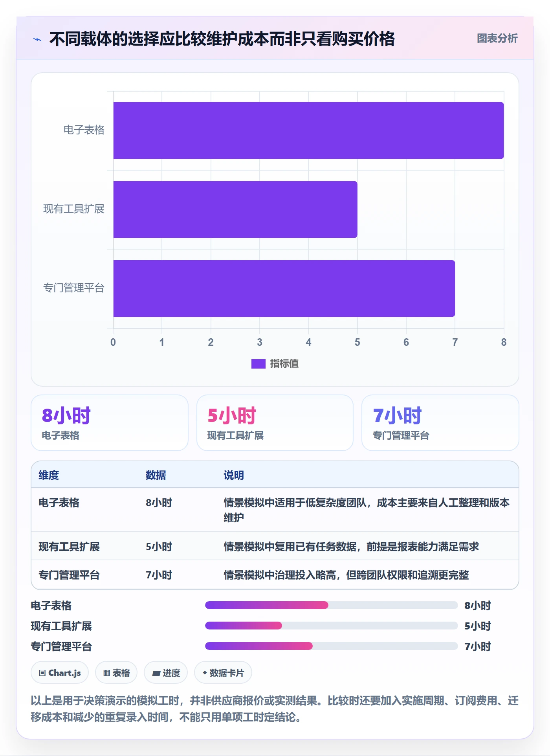Click the 电子表格 progress bar
Image resolution: width=550 pixels, height=756 pixels.
[332, 605]
